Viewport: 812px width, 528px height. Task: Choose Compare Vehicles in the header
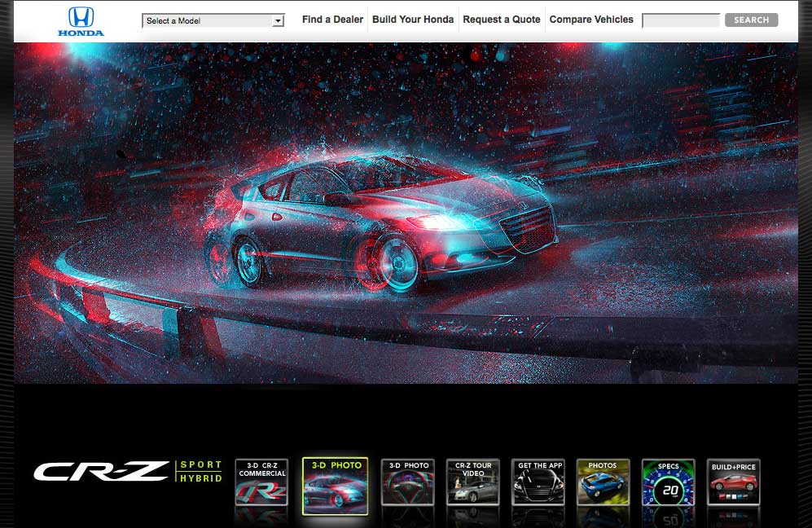click(590, 20)
